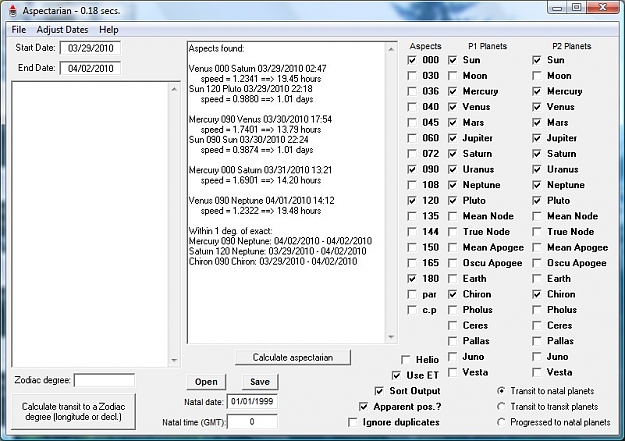Click the Aspectarian app icon in title bar
The height and width of the screenshot is (441, 625).
coord(13,11)
